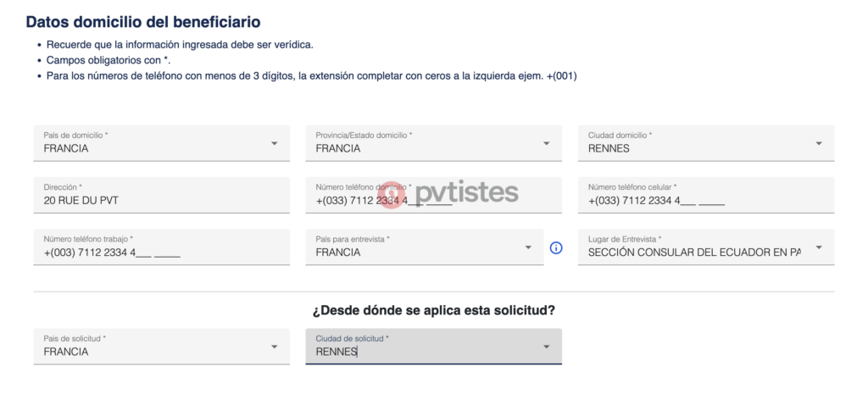Image resolution: width=868 pixels, height=405 pixels.
Task: Click the Ciudad domicilio arrow icon
Action: tap(819, 143)
